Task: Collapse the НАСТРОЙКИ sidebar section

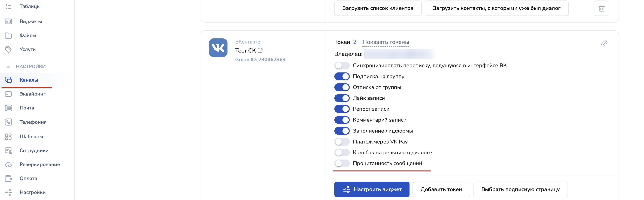Action: [8, 66]
